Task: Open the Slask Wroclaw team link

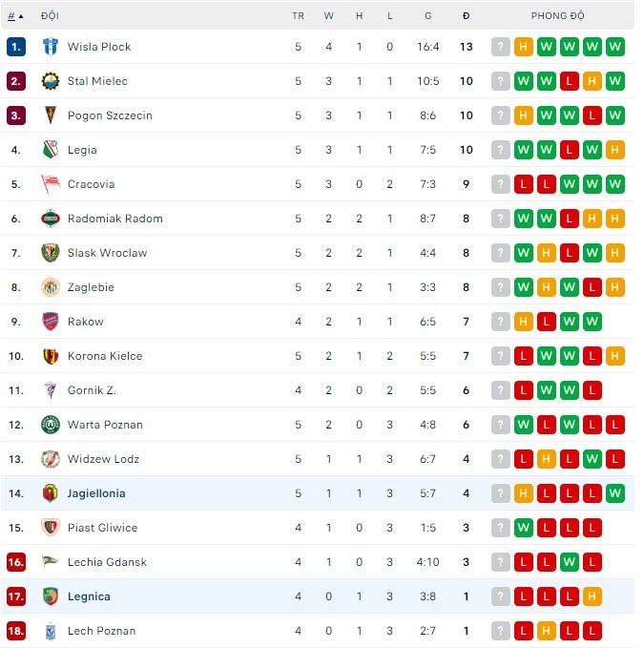Action: coord(107,253)
